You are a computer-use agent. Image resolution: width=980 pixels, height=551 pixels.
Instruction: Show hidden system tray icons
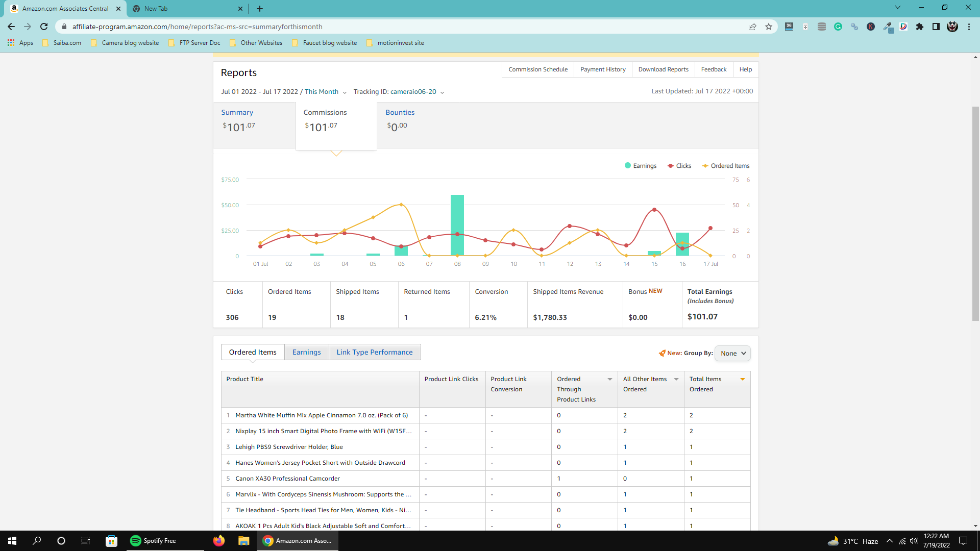[x=890, y=541]
